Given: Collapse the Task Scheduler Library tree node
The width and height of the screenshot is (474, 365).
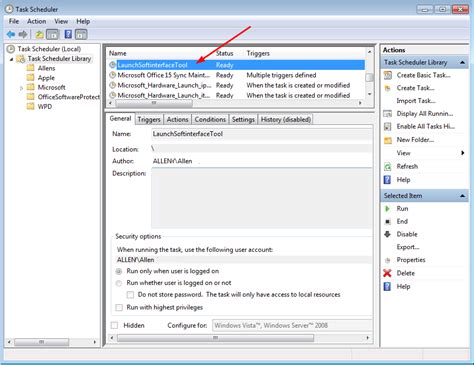Looking at the screenshot, I should click(12, 59).
